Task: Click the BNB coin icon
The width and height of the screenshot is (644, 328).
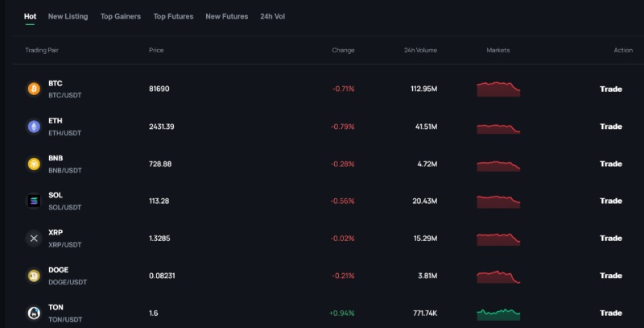Action: coord(34,164)
